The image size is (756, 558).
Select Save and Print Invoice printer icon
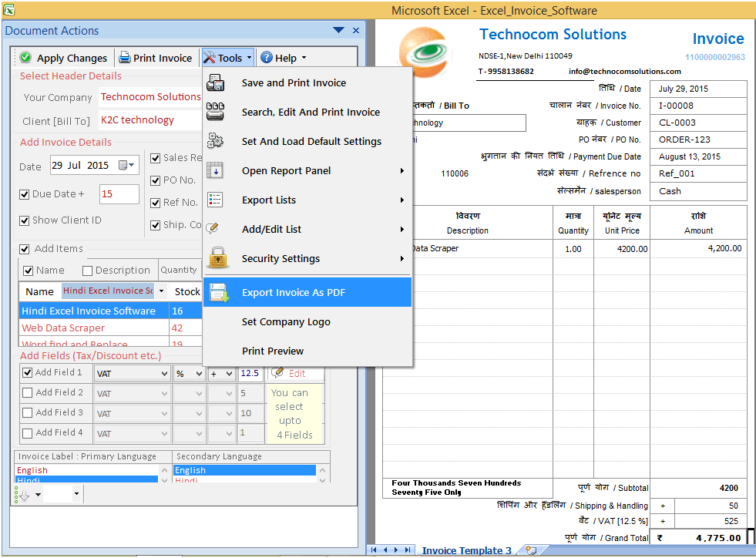point(217,82)
